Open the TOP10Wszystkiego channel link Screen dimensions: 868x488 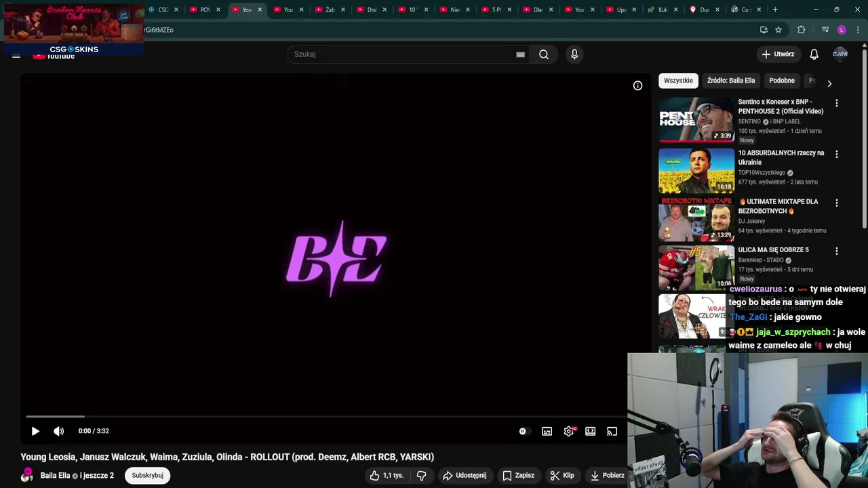[762, 173]
